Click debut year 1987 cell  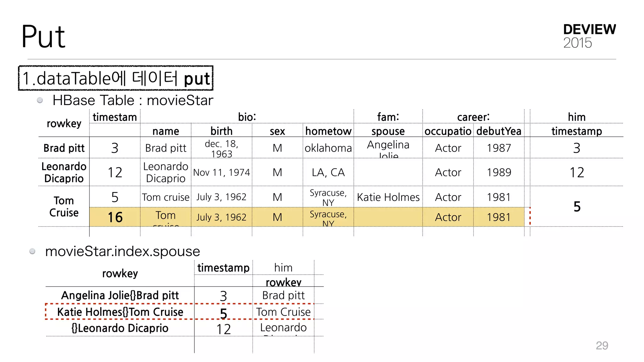tap(499, 148)
